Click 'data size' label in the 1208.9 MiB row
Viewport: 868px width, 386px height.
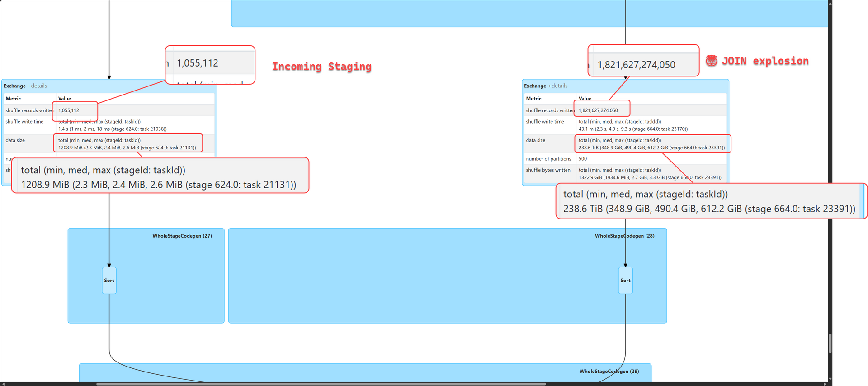pyautogui.click(x=15, y=140)
